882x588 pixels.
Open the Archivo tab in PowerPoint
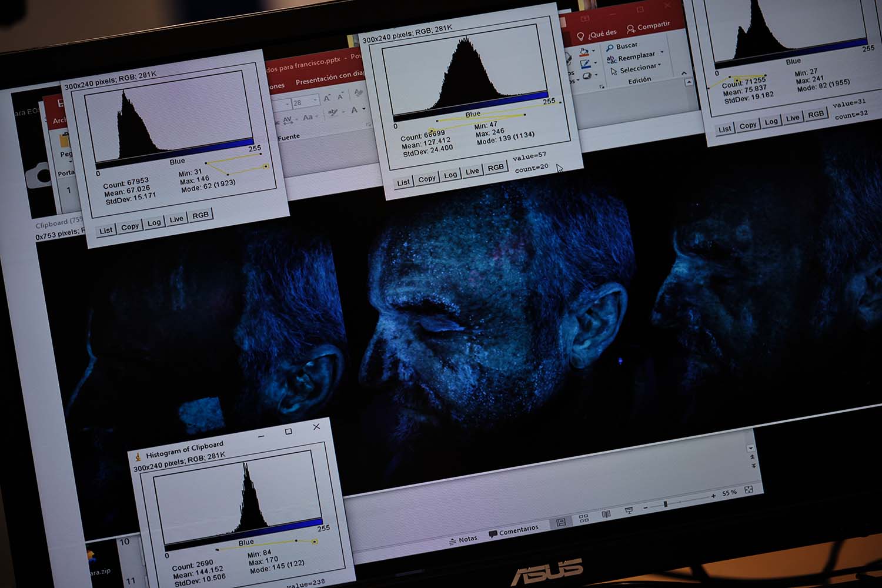[59, 121]
